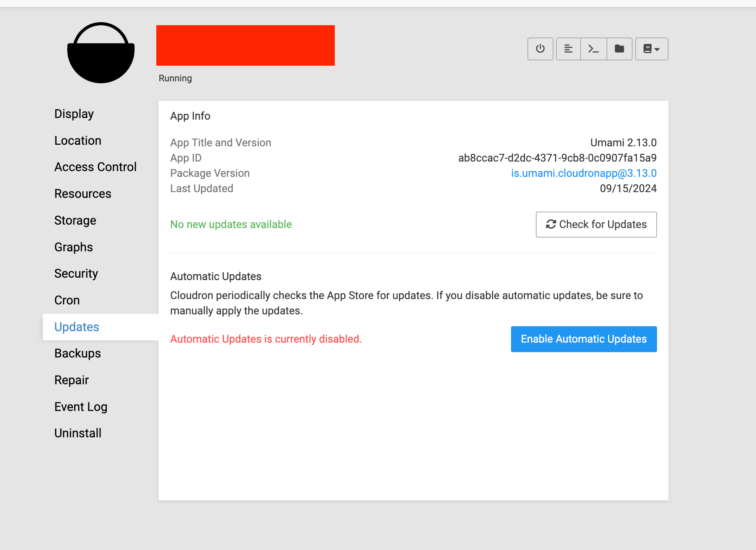
Task: Open the Location section
Action: (78, 141)
